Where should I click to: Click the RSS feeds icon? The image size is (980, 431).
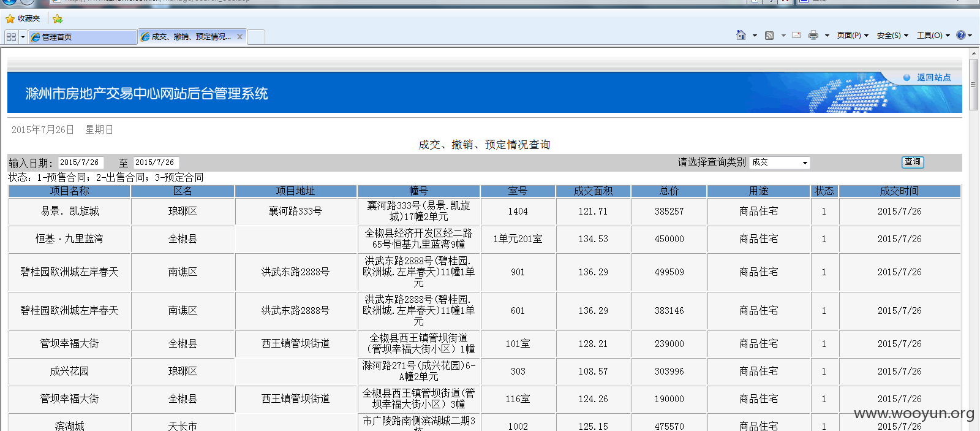[x=769, y=35]
